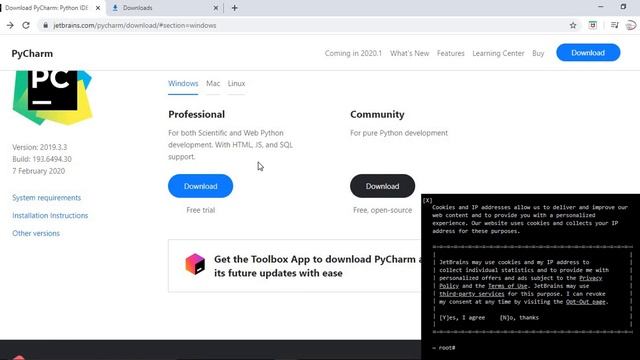Open the System requirements link

click(x=47, y=198)
